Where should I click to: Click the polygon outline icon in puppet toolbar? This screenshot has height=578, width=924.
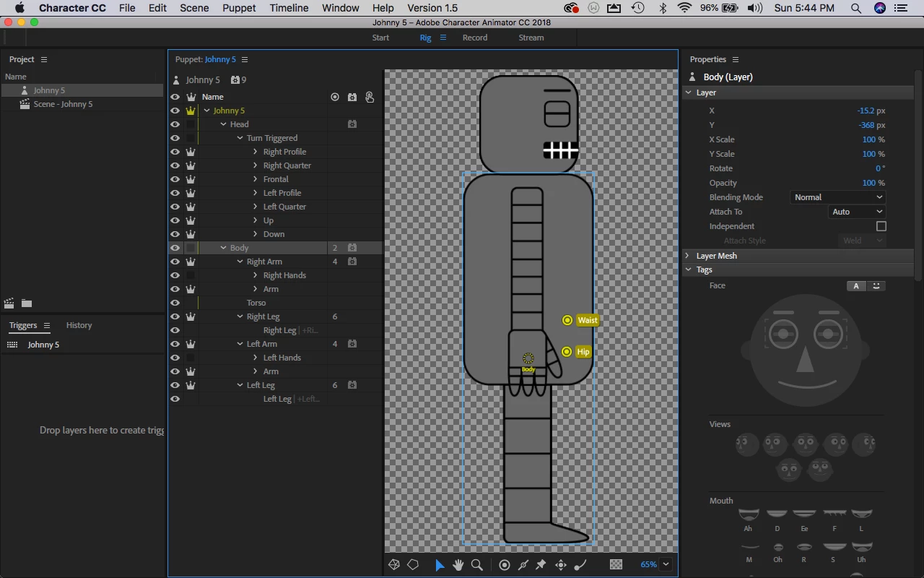[x=413, y=565]
